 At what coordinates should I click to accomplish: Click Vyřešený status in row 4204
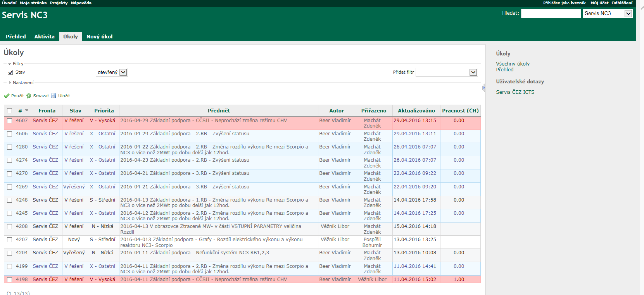(74, 253)
